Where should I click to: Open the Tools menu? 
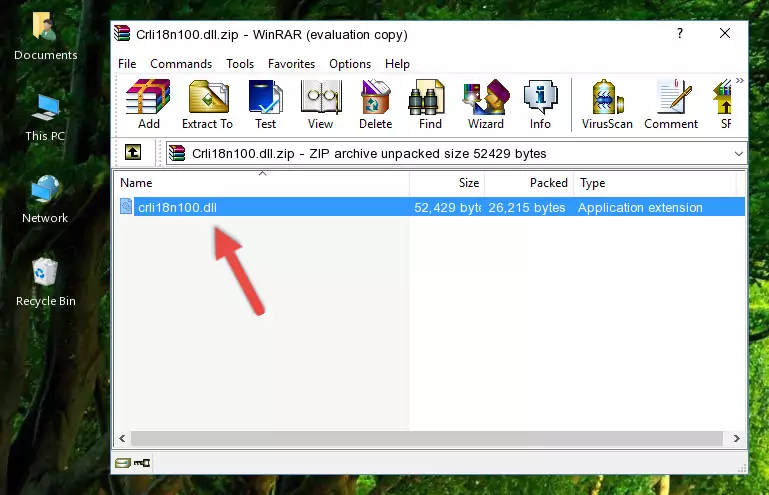coord(240,64)
